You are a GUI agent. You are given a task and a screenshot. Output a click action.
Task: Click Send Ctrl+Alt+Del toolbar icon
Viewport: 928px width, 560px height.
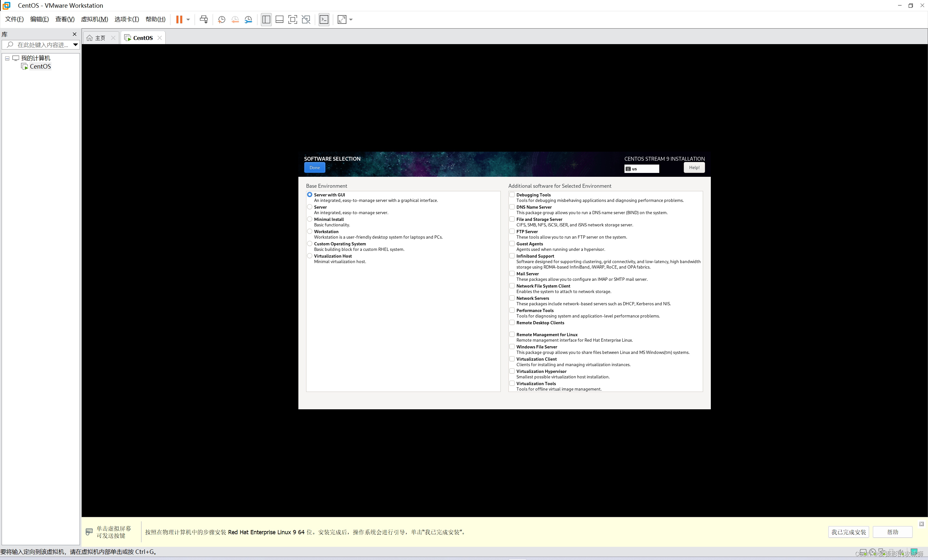click(x=204, y=20)
